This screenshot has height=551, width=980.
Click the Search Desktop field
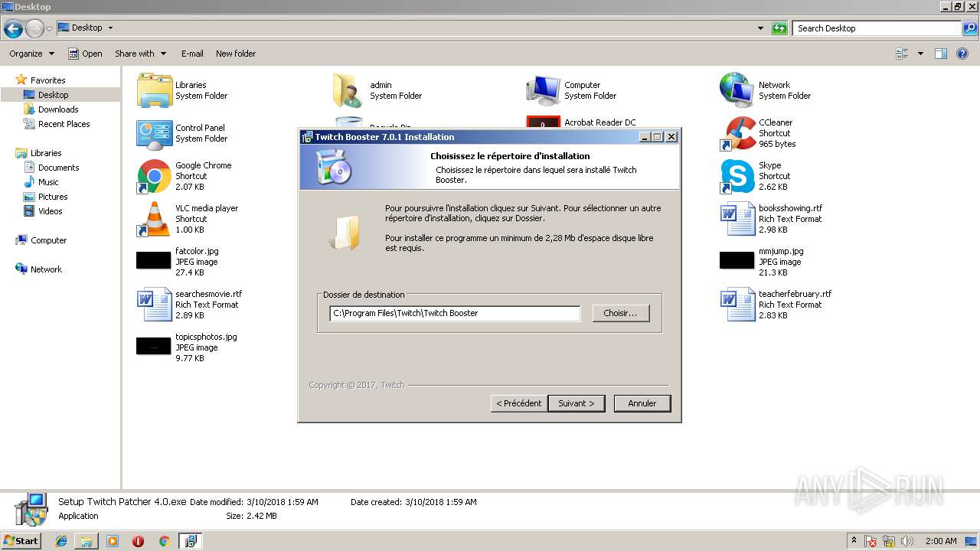coord(877,28)
